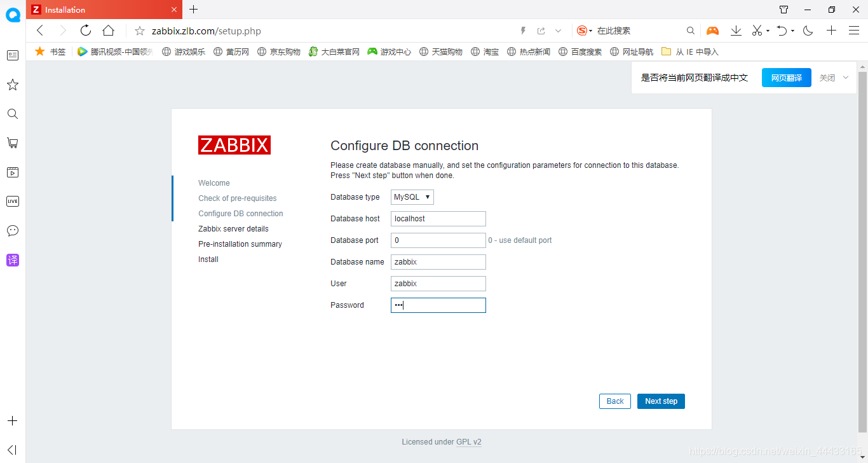Bookmark the page with the star icon in the address bar

[x=140, y=31]
